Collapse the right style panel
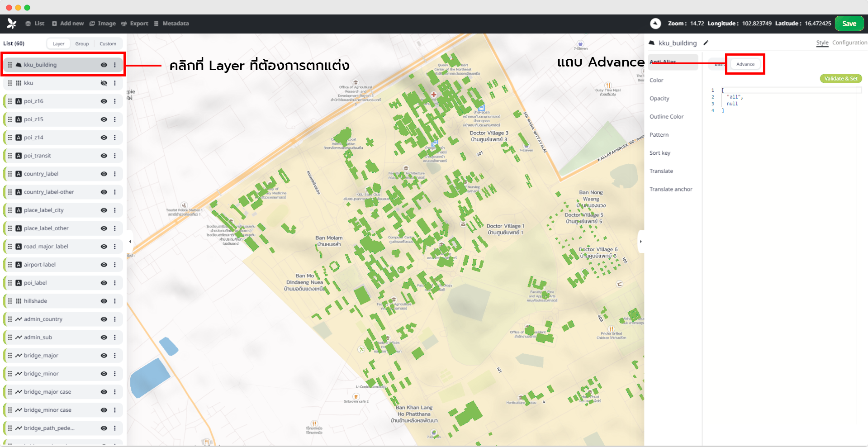Image resolution: width=868 pixels, height=447 pixels. [x=640, y=242]
